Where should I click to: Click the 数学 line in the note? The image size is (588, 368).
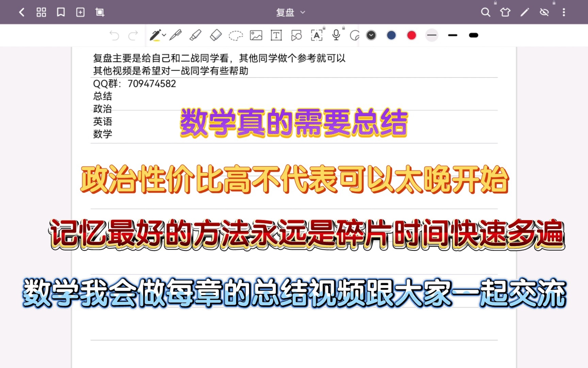(102, 134)
